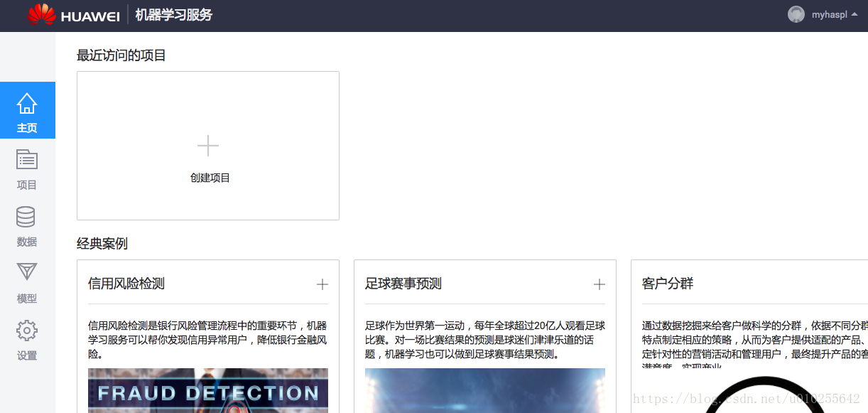The height and width of the screenshot is (413, 868).
Task: Click the user avatar icon
Action: (796, 14)
